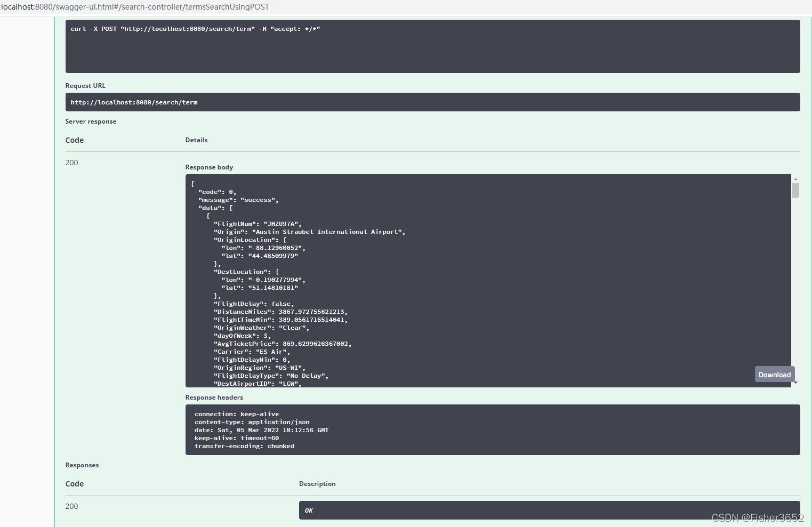
Task: Click the "Details" column header
Action: point(196,140)
